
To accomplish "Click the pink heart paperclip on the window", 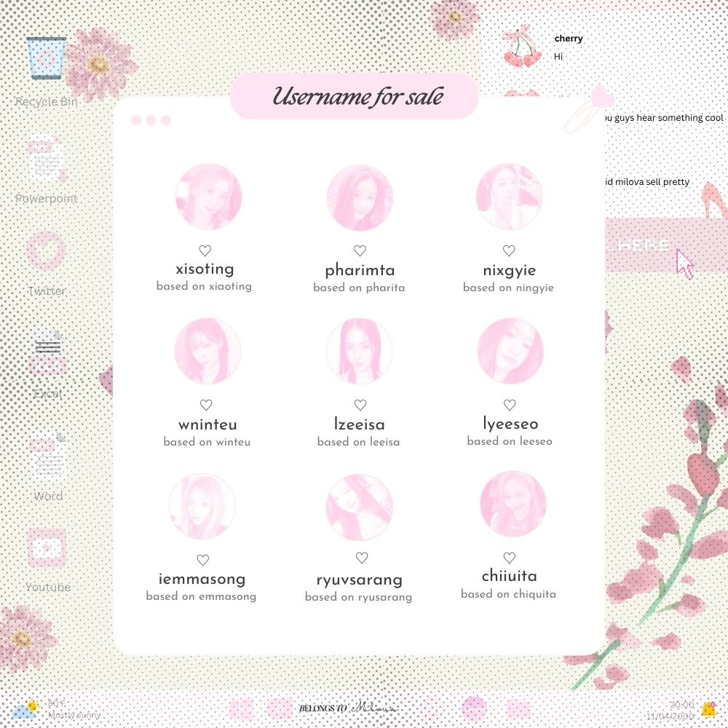I will point(589,110).
